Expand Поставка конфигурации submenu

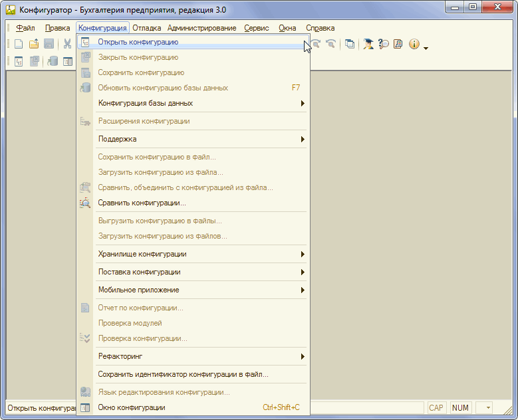(194, 272)
